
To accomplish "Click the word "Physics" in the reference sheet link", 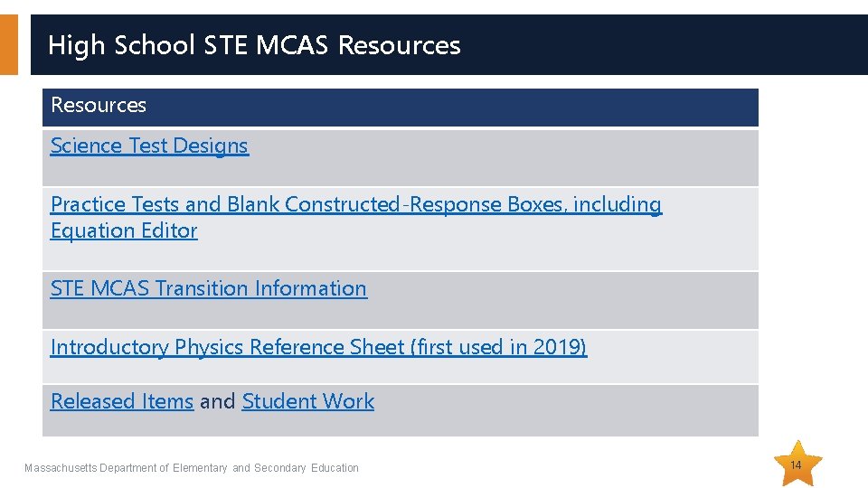I will click(209, 347).
